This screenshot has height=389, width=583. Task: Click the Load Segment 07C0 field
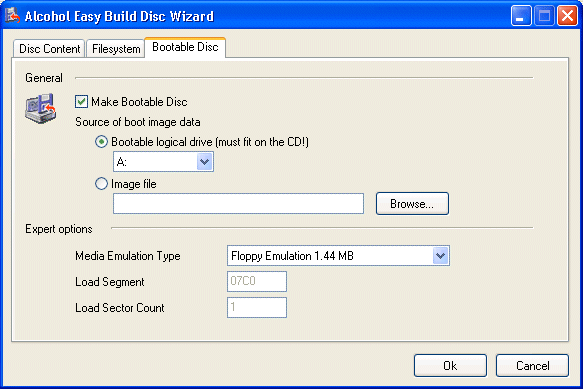257,281
